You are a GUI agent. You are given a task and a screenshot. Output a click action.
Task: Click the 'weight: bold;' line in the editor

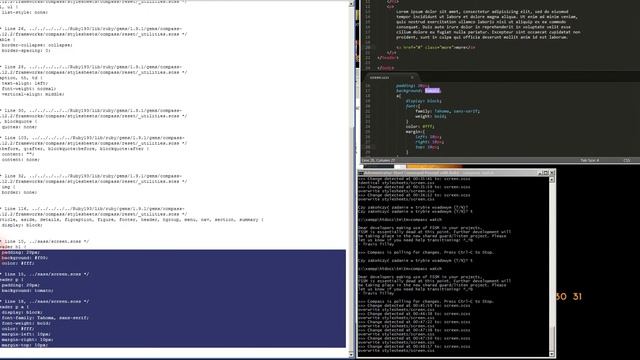[431, 116]
